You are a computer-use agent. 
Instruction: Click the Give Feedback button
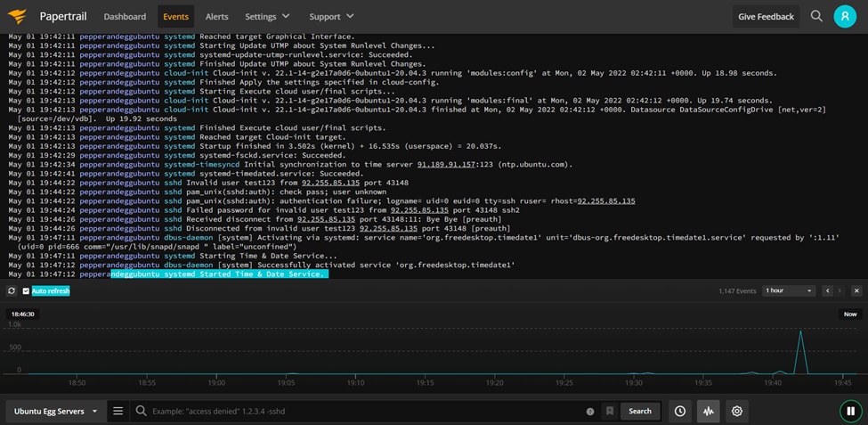click(767, 17)
